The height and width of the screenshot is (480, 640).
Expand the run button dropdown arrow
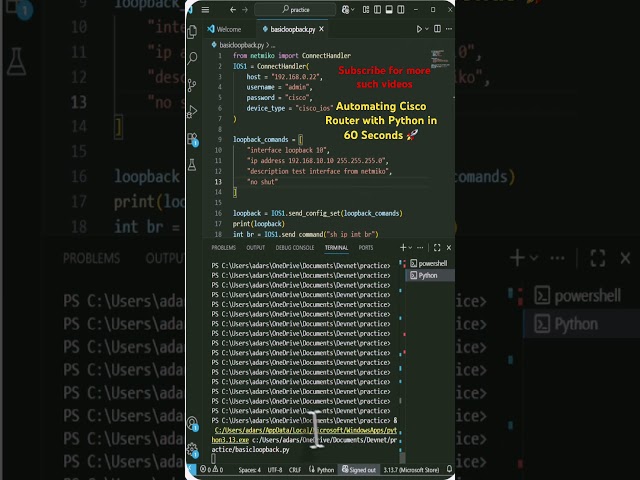[427, 29]
